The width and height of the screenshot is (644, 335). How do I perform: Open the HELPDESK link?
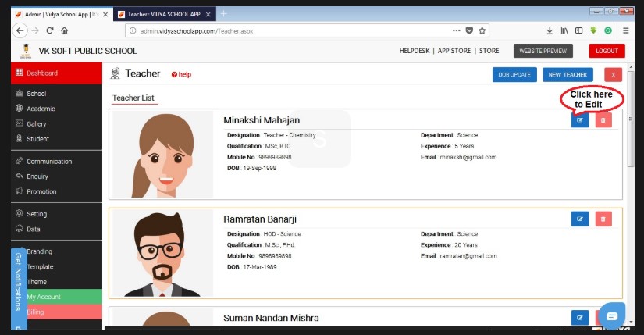pyautogui.click(x=415, y=51)
